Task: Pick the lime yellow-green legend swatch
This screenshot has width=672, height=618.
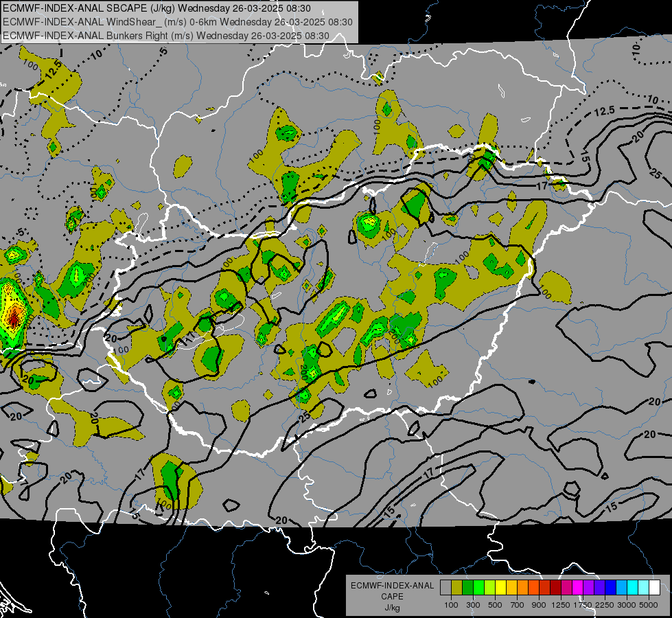Action: pos(490,588)
